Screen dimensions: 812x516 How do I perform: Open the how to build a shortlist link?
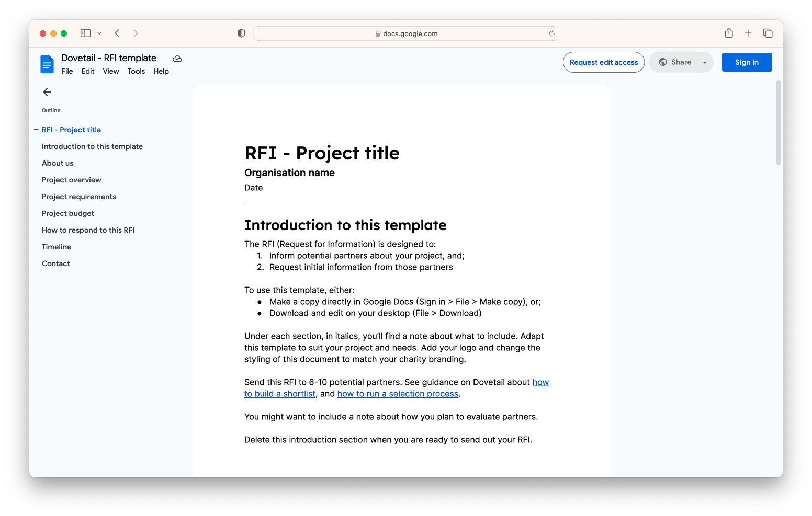click(x=280, y=393)
